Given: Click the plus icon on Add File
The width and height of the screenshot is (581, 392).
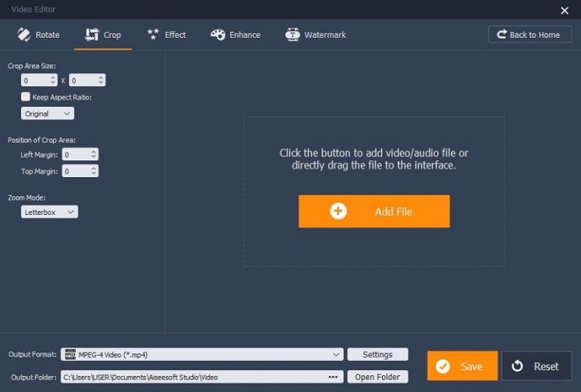Looking at the screenshot, I should 338,212.
